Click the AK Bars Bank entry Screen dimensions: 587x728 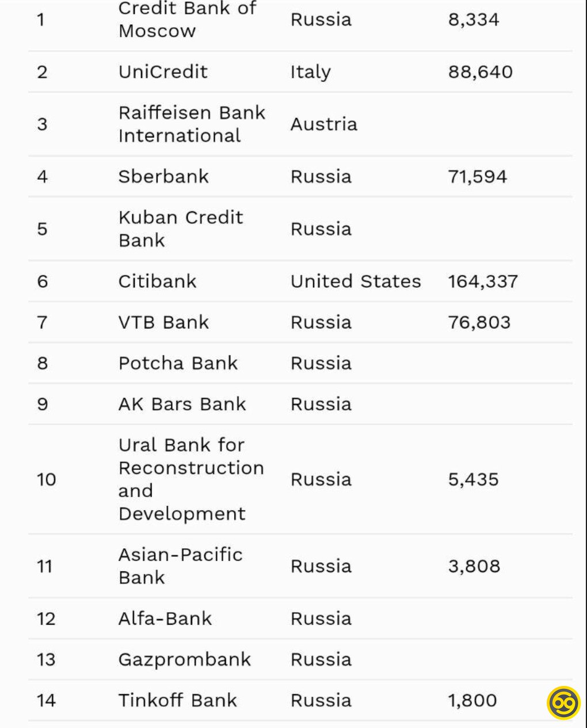[x=182, y=404]
